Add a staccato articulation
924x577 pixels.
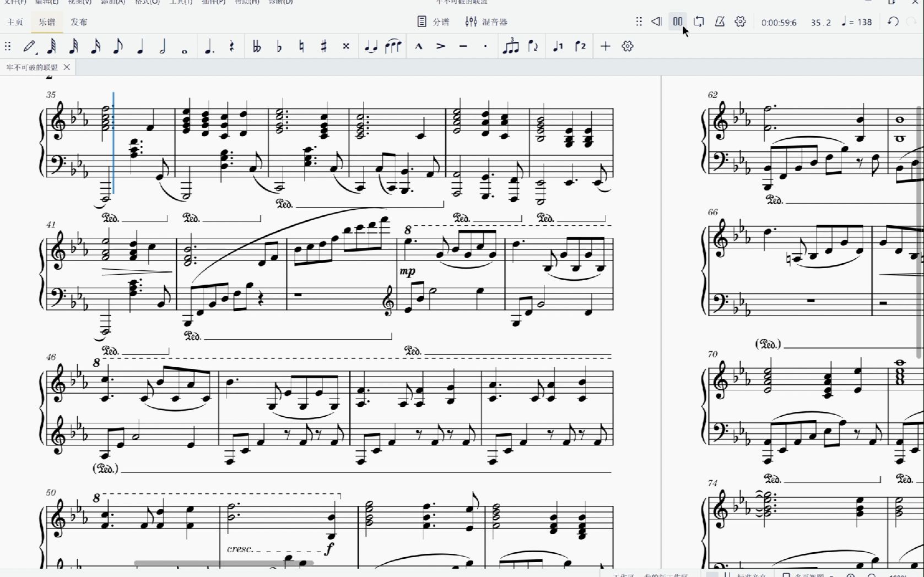point(485,46)
